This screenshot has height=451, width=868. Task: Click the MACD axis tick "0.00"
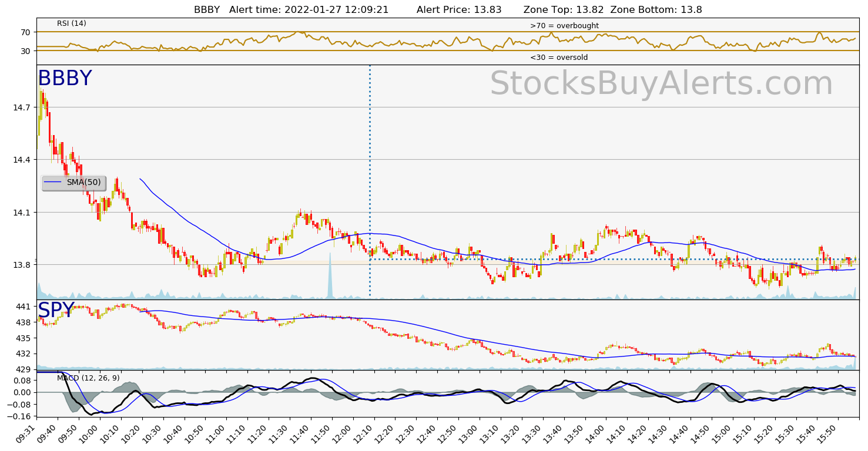pyautogui.click(x=21, y=392)
